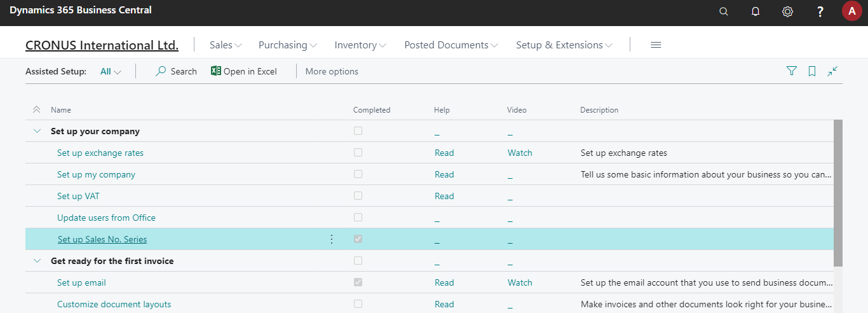The width and height of the screenshot is (868, 313).
Task: Click the collapse page arrows icon
Action: coord(832,71)
